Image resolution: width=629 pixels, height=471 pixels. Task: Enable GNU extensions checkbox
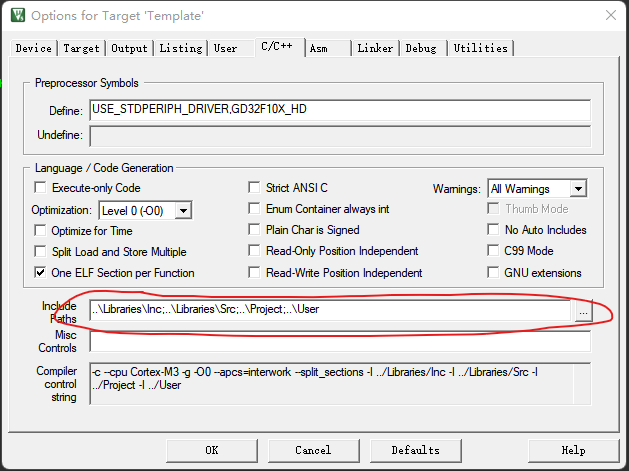[493, 272]
